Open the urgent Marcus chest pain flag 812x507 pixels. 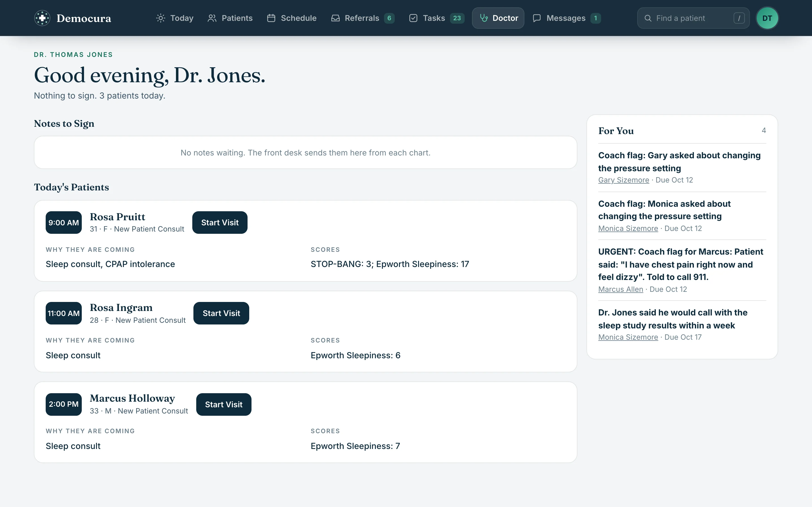(x=680, y=264)
